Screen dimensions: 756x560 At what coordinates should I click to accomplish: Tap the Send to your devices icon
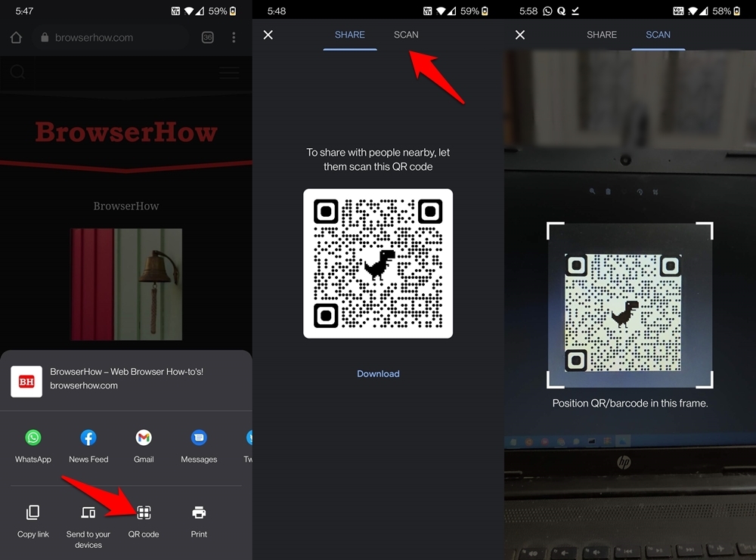[x=88, y=513]
